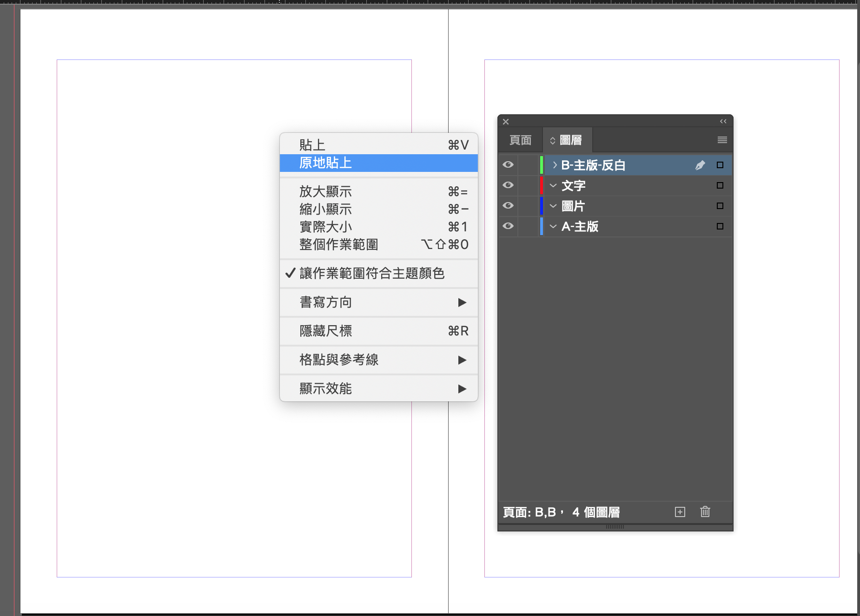Image resolution: width=860 pixels, height=616 pixels.
Task: Collapse the A-主版 layer chevron
Action: click(x=553, y=226)
